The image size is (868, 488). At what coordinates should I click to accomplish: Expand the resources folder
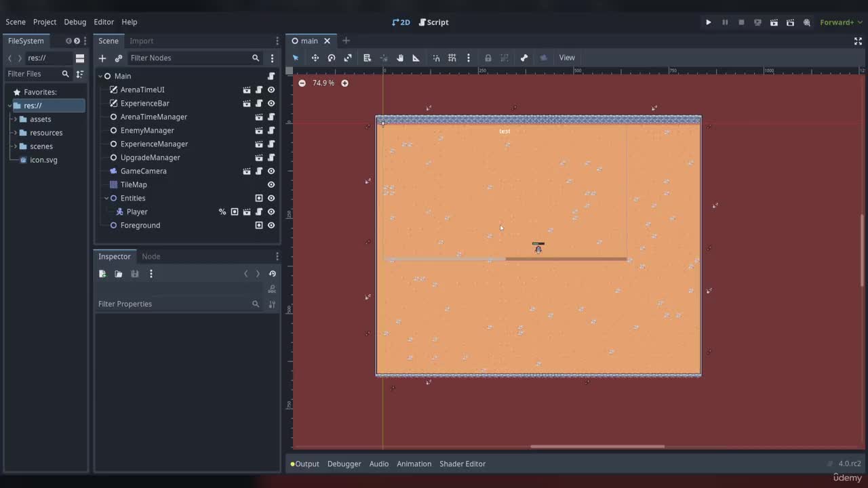(15, 133)
